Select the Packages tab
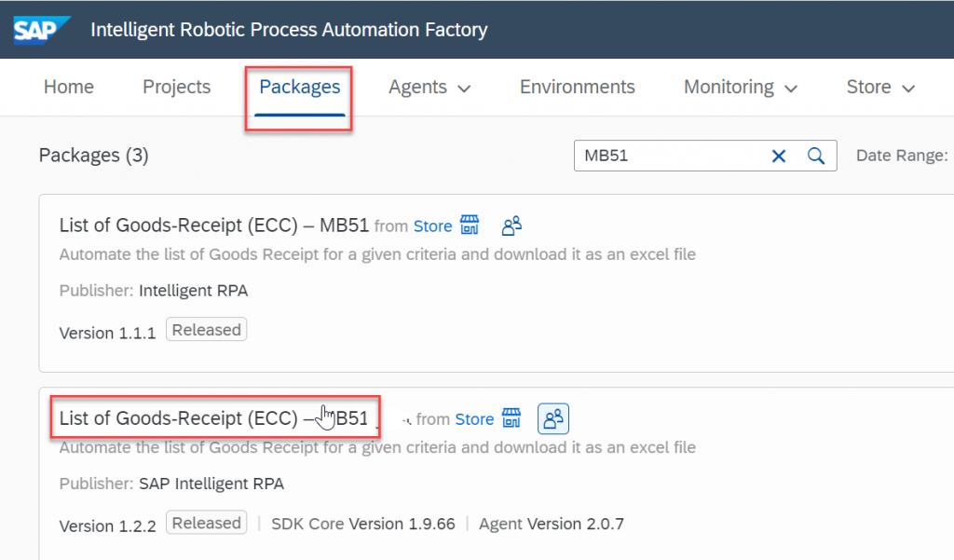Image resolution: width=954 pixels, height=560 pixels. (x=299, y=87)
